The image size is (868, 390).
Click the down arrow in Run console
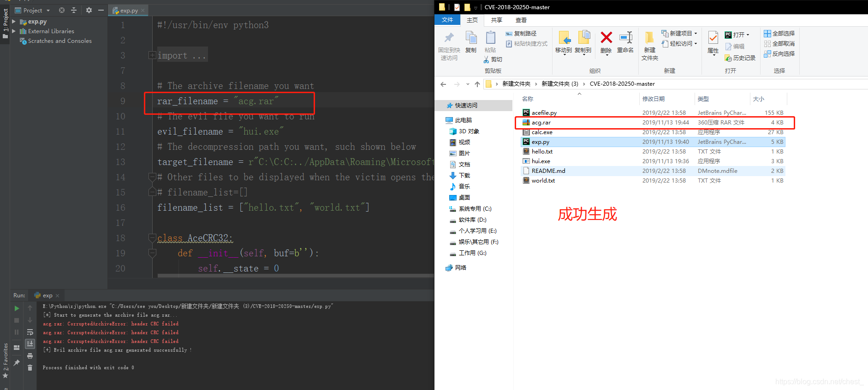point(30,320)
